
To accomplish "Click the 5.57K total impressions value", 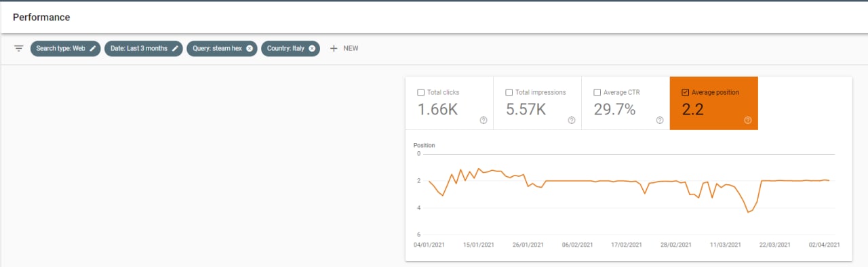I will pyautogui.click(x=526, y=110).
